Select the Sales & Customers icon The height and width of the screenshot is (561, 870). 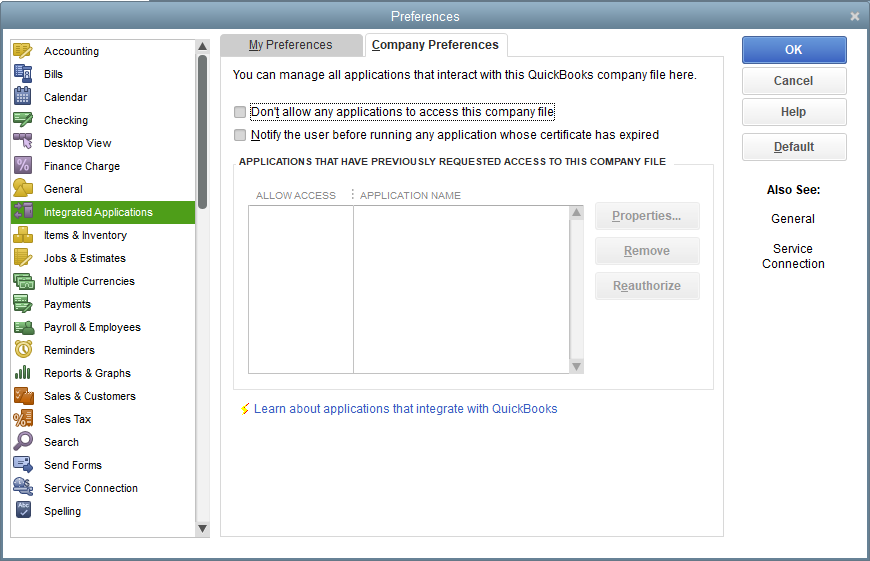point(23,396)
